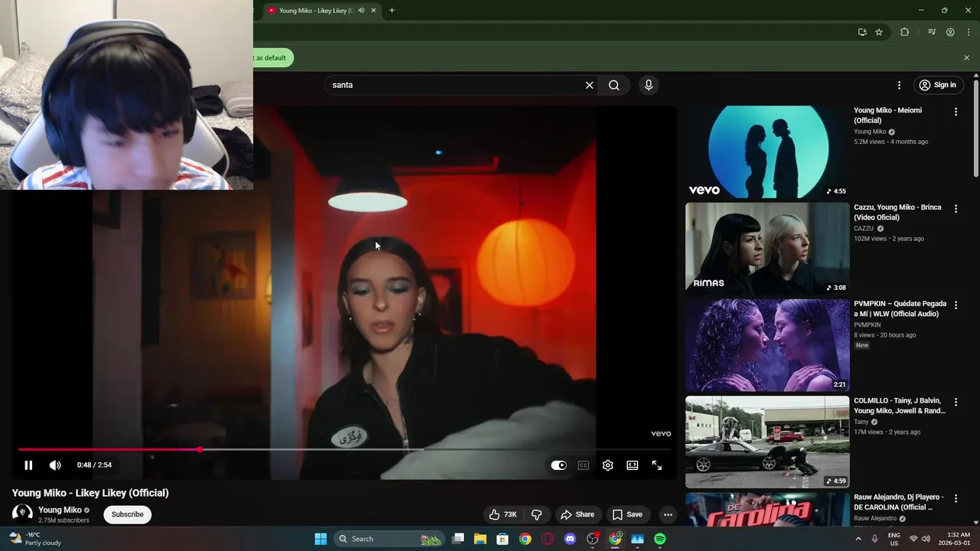Switch to theater mode
The width and height of the screenshot is (980, 551).
(x=632, y=465)
